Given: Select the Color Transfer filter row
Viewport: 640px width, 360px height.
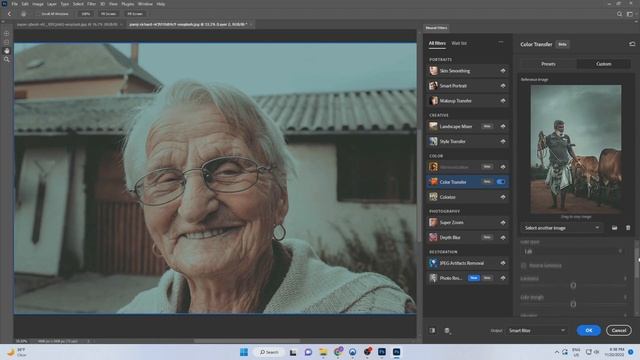Looking at the screenshot, I should click(468, 182).
